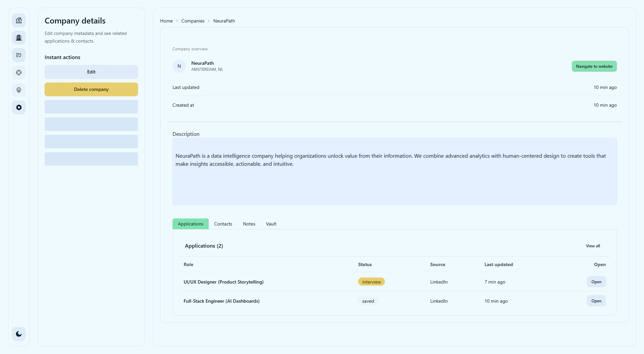Open the Home dashboard icon in the sidebar
Viewport: 644px width, 354px height.
tap(18, 20)
